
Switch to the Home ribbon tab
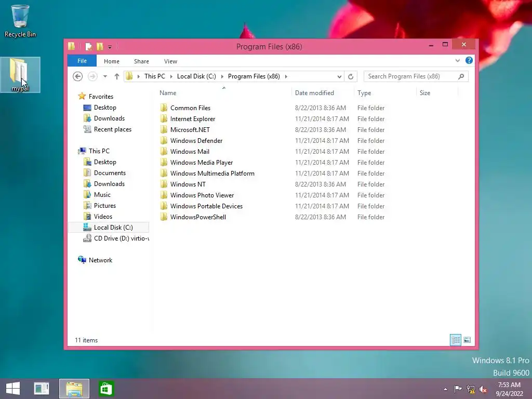[112, 61]
